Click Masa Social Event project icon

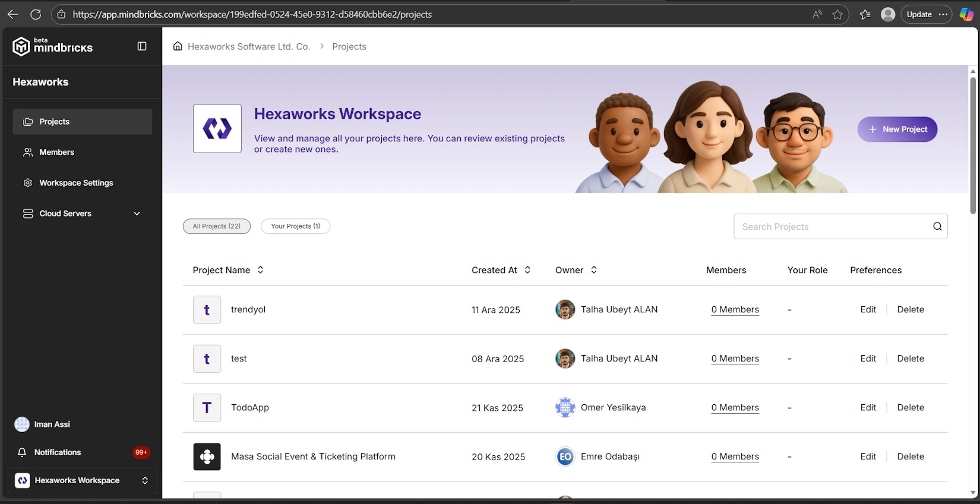click(207, 457)
